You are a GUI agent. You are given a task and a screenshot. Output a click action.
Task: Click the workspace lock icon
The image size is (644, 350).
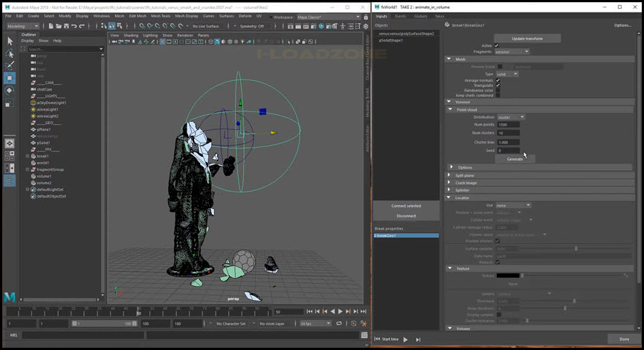[366, 17]
